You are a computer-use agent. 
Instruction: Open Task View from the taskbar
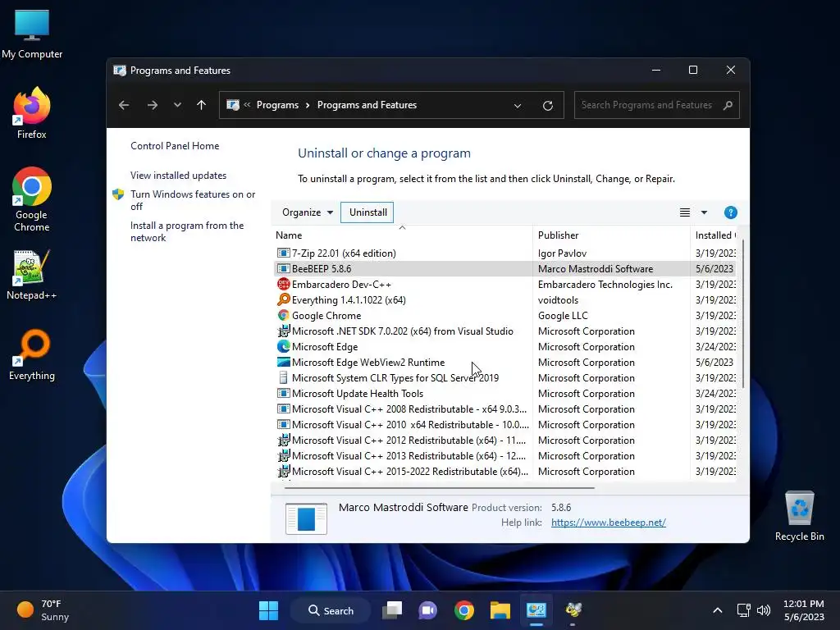(x=392, y=610)
